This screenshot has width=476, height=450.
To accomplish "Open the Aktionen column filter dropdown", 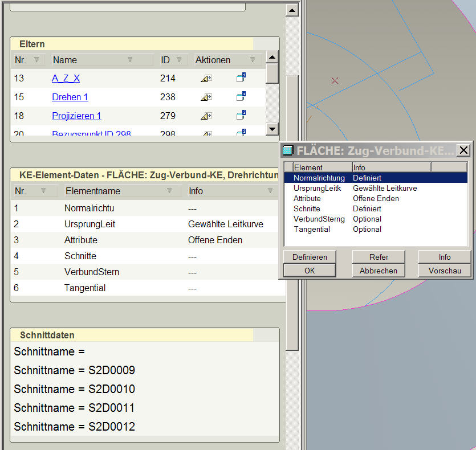I will tap(253, 60).
